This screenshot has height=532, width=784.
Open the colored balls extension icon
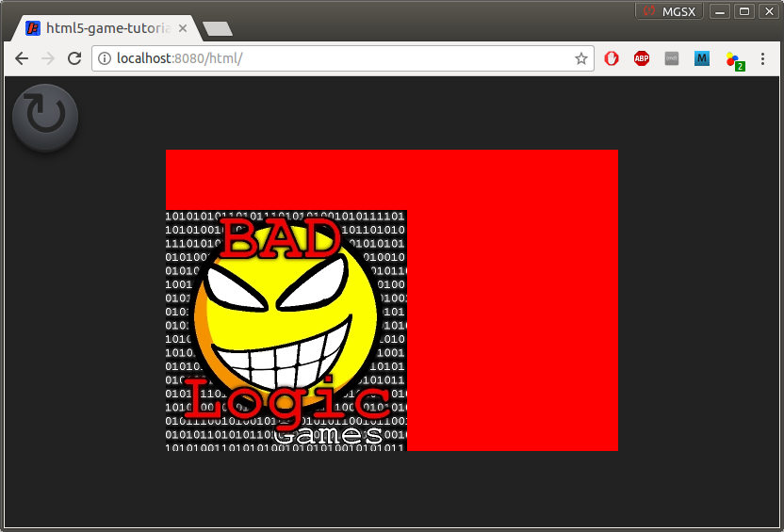point(735,61)
